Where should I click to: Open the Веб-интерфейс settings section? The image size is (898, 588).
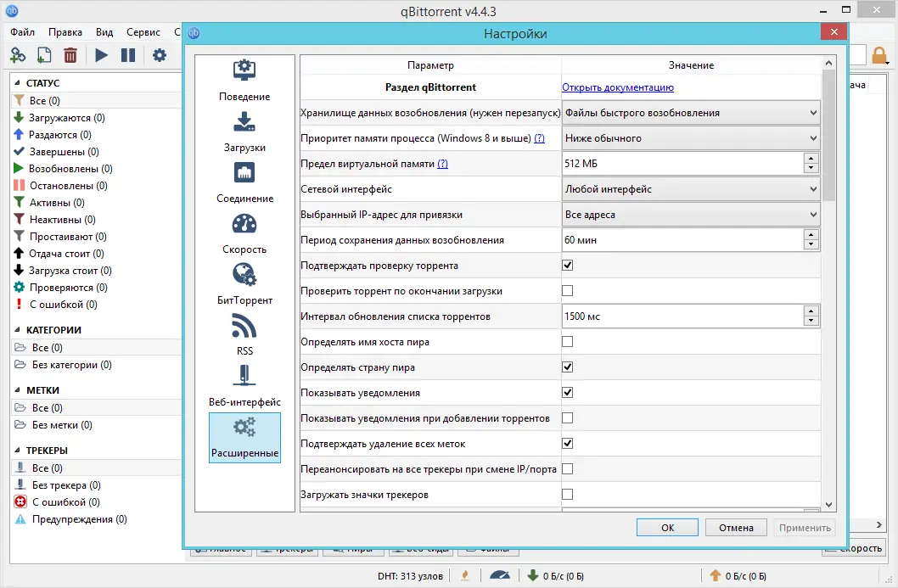coord(244,386)
